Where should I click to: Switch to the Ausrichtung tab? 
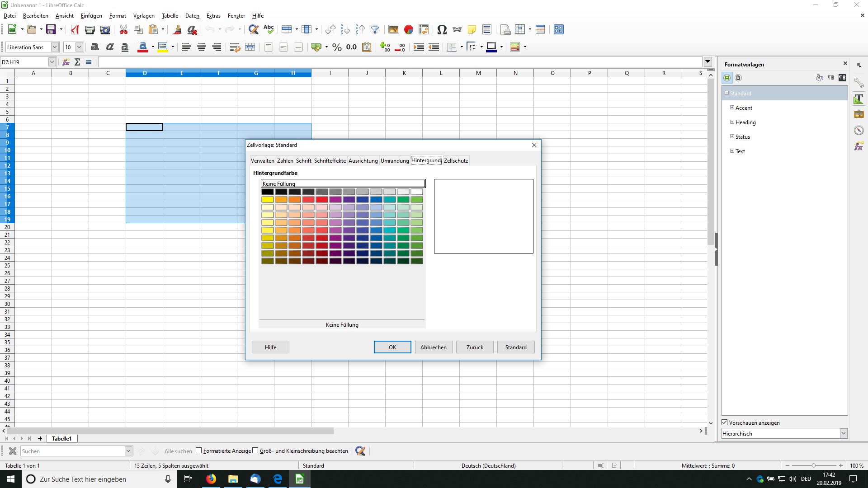coord(362,160)
